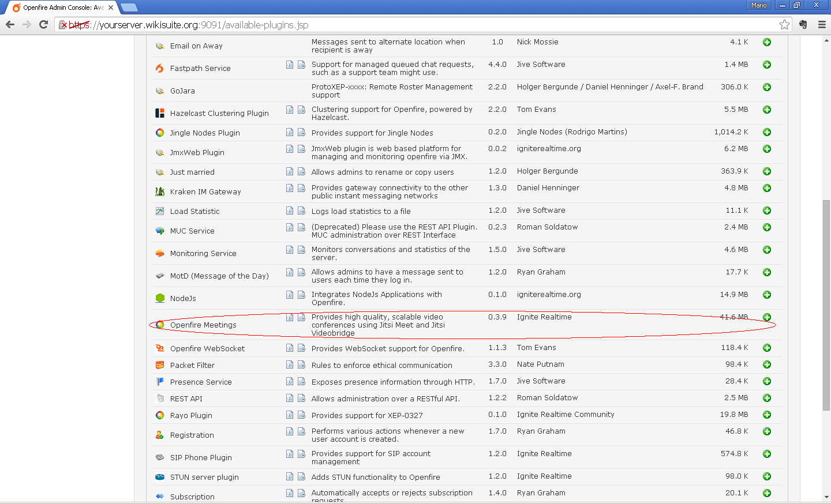Install the Kraken IM Gateway plugin
Viewport: 831px width, 504px height.
click(x=767, y=188)
